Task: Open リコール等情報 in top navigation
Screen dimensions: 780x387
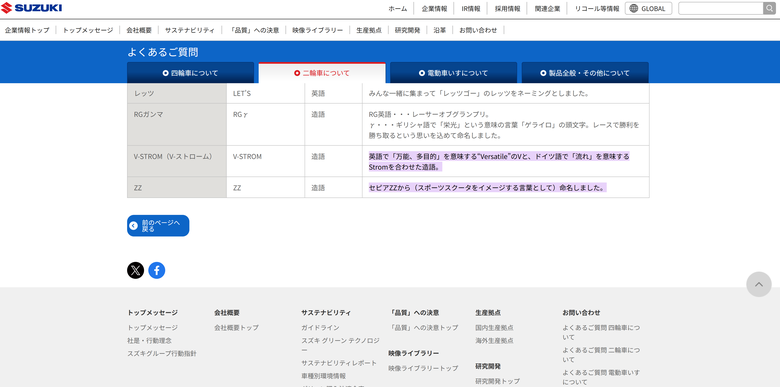Action: (597, 8)
